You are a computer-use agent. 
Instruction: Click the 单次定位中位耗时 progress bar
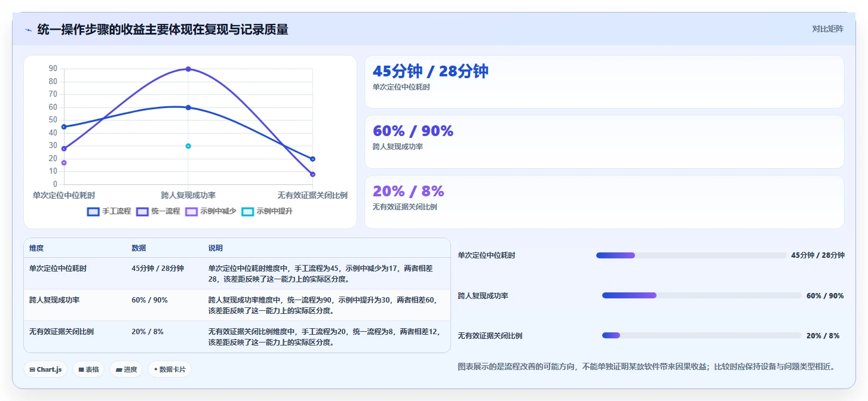point(691,255)
